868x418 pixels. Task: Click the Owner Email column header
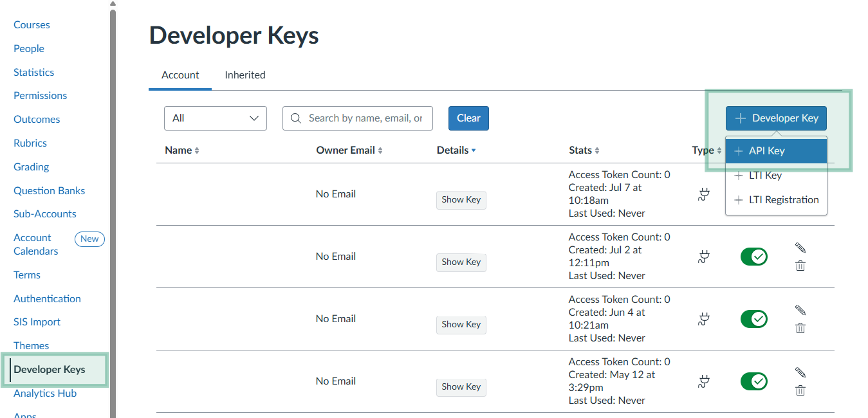point(346,150)
